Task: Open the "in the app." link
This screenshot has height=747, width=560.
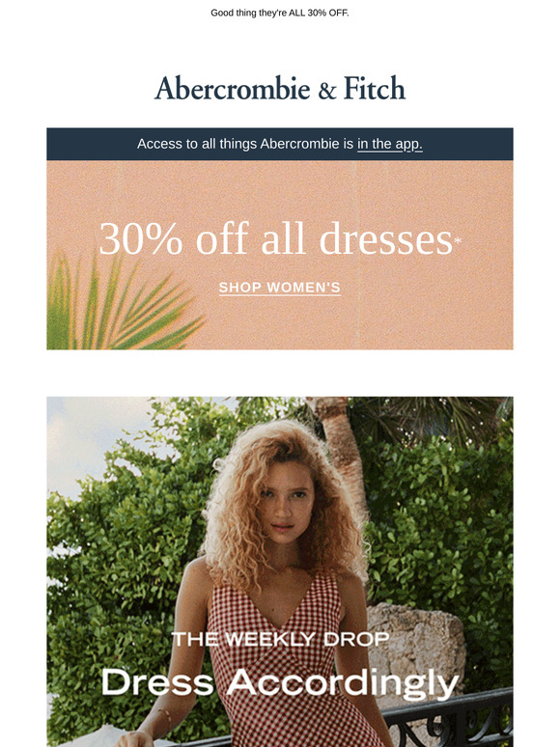Action: (390, 144)
